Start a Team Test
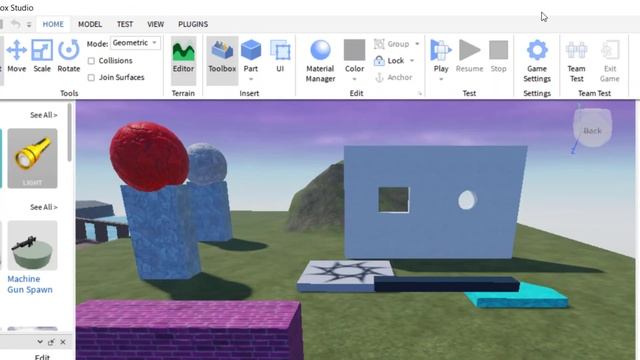Screen dimensions: 640x360 click(576, 61)
